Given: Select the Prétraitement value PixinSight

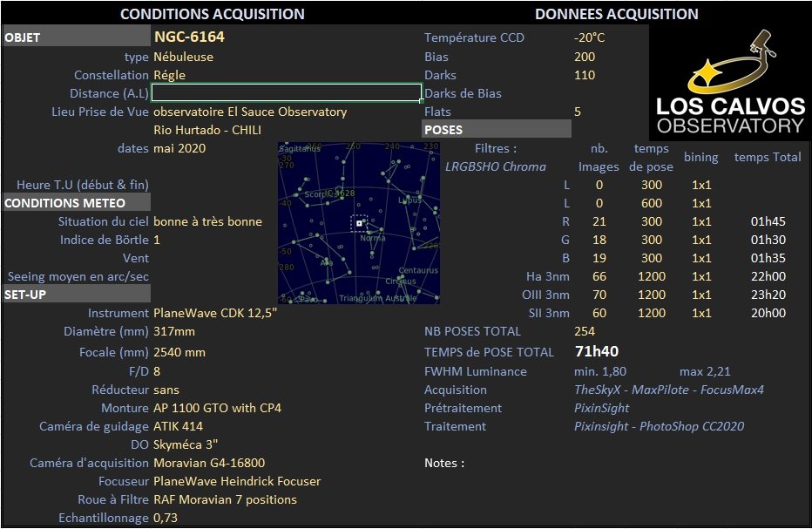Looking at the screenshot, I should [601, 408].
